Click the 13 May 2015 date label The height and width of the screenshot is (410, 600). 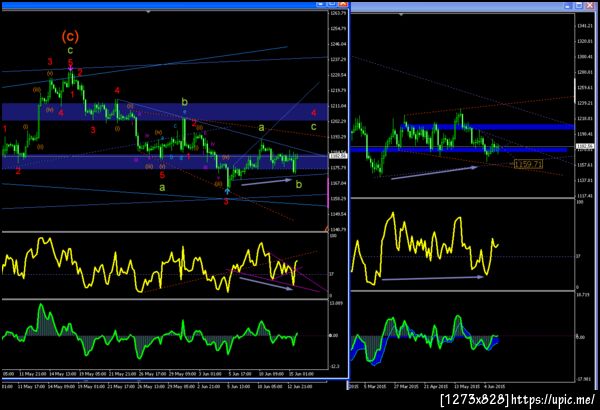466,386
